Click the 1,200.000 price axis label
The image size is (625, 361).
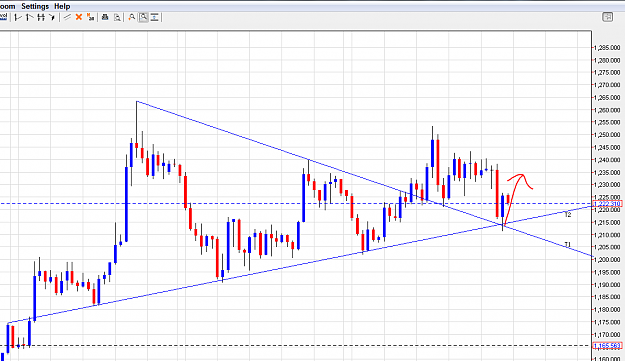[x=607, y=259]
